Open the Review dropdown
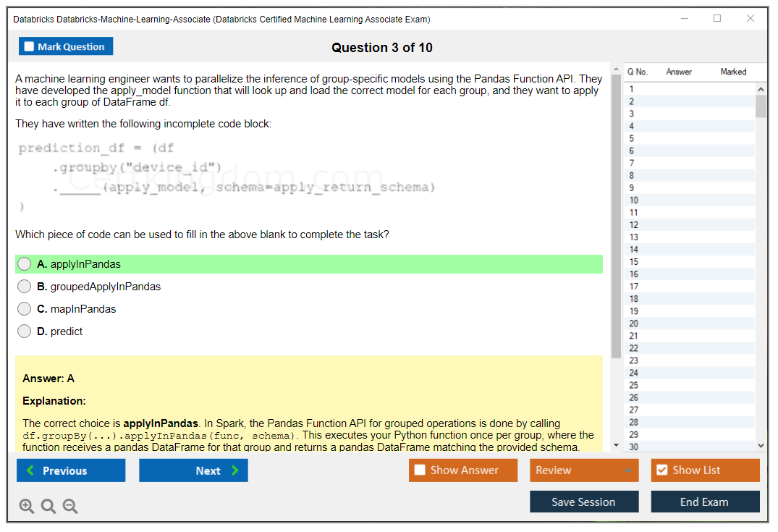Viewport: 778px width, 532px height. coord(583,470)
